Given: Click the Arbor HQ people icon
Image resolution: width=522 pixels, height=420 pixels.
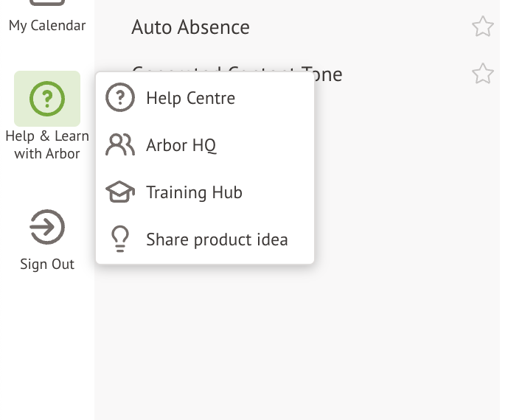Looking at the screenshot, I should pos(120,145).
